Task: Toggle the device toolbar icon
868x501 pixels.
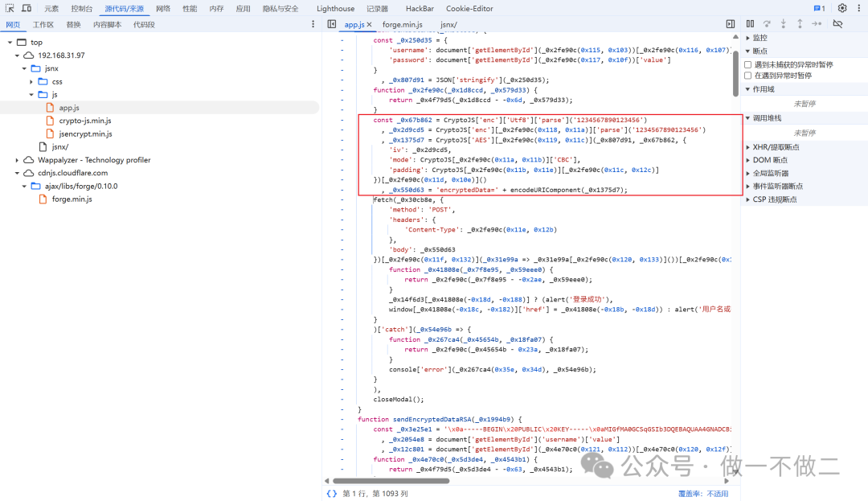Action: tap(27, 8)
